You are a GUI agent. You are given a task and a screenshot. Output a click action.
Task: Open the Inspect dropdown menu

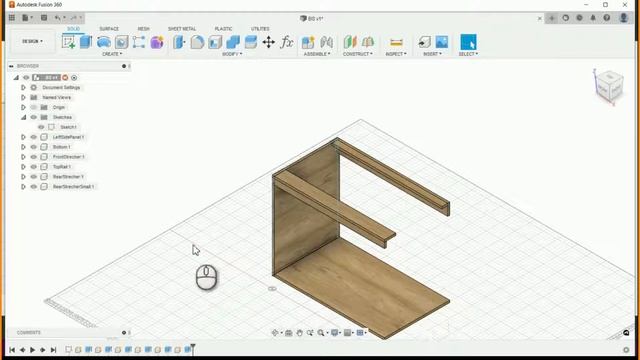point(396,54)
